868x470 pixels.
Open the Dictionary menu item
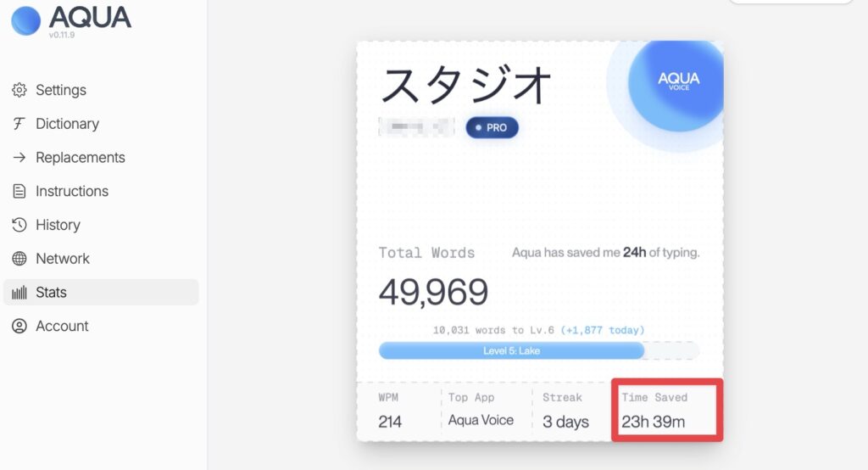[67, 124]
